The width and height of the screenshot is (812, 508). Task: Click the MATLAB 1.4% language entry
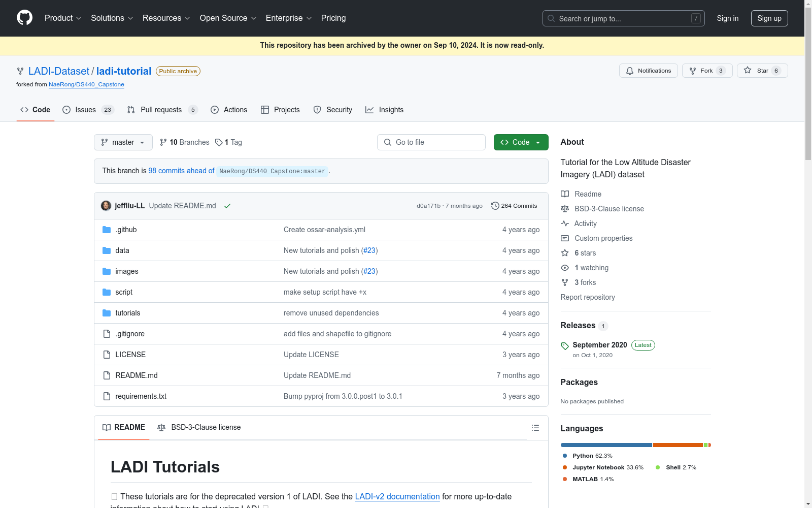pos(588,479)
